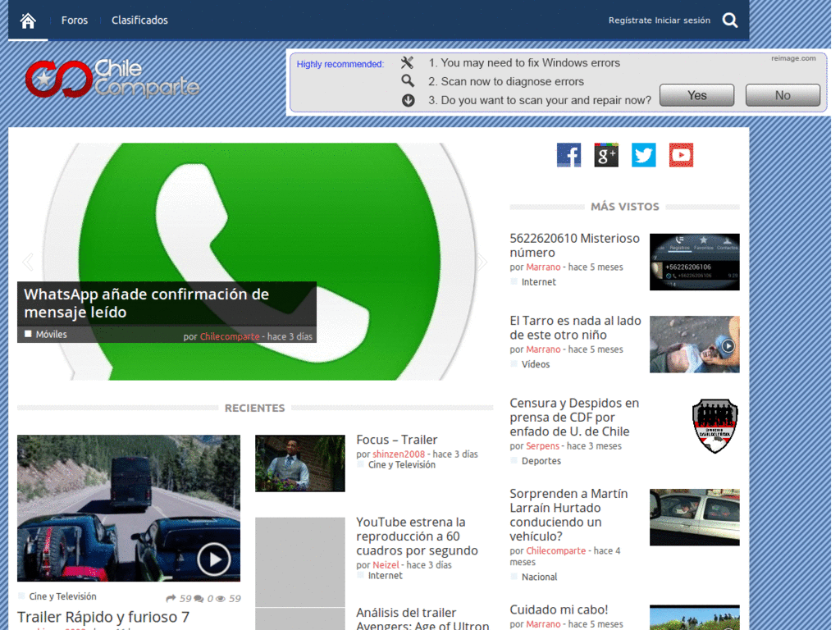Screen dimensions: 840x630
Task: Open the Clasificados menu
Action: pos(139,21)
